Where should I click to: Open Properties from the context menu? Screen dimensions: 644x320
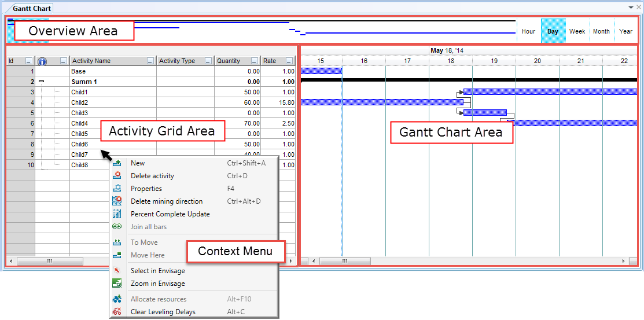coord(146,189)
